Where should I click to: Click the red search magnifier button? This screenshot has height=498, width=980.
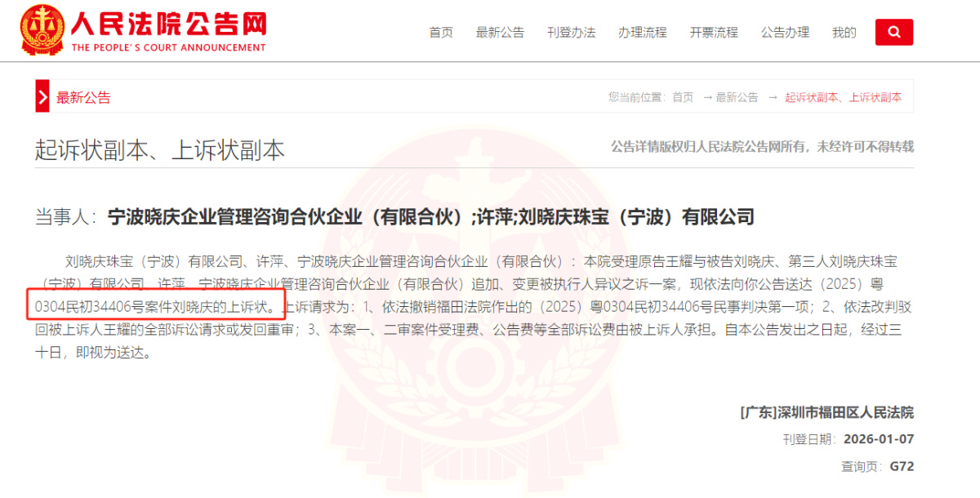pyautogui.click(x=893, y=32)
